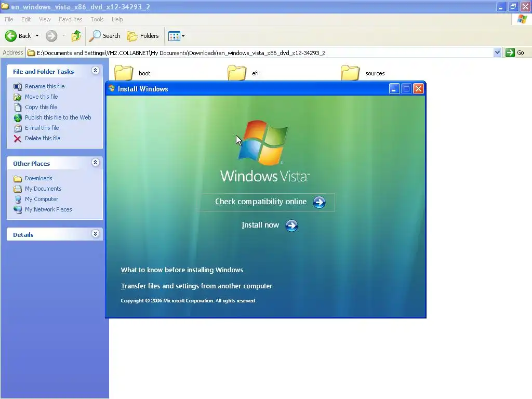Click the Publish to Web globe icon
Image resolution: width=532 pixels, height=399 pixels.
18,118
